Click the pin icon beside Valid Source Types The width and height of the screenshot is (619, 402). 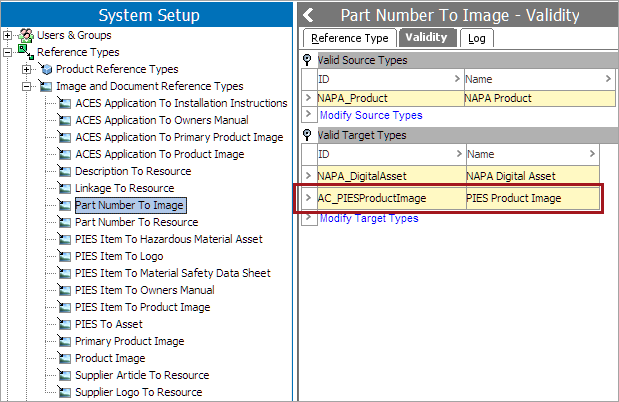[307, 60]
